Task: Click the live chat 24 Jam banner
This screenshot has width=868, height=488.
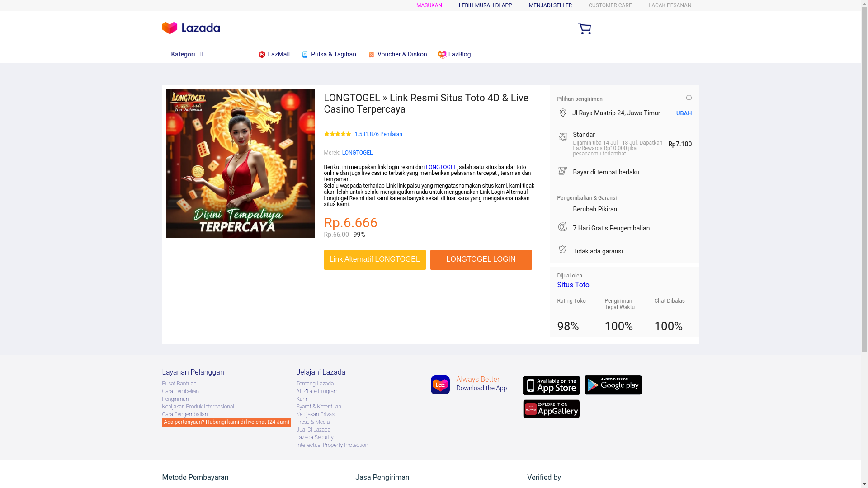Action: tap(226, 422)
